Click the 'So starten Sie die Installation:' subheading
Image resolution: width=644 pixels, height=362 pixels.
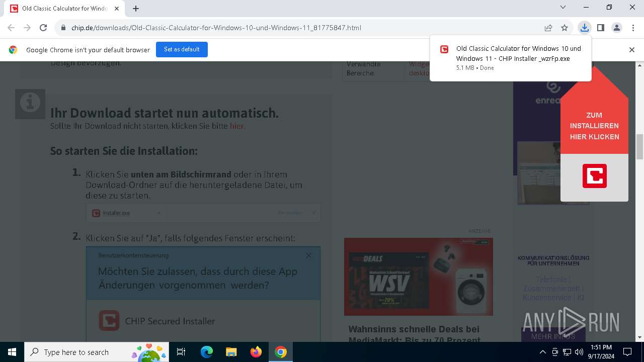(x=124, y=151)
